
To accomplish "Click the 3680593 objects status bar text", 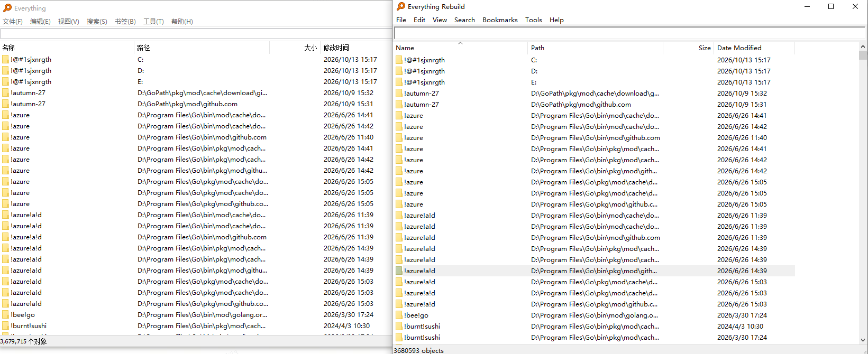I will pyautogui.click(x=419, y=350).
